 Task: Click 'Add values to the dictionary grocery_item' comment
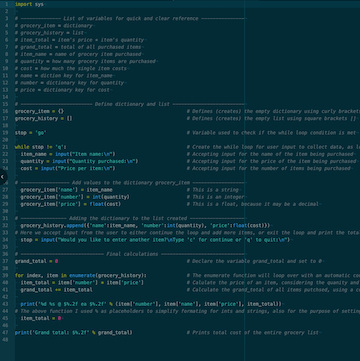(x=130, y=183)
